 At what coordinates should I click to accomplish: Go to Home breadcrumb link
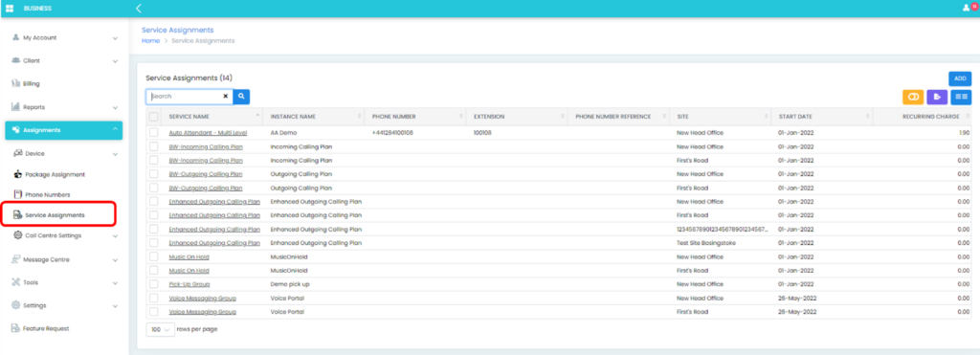pyautogui.click(x=150, y=40)
